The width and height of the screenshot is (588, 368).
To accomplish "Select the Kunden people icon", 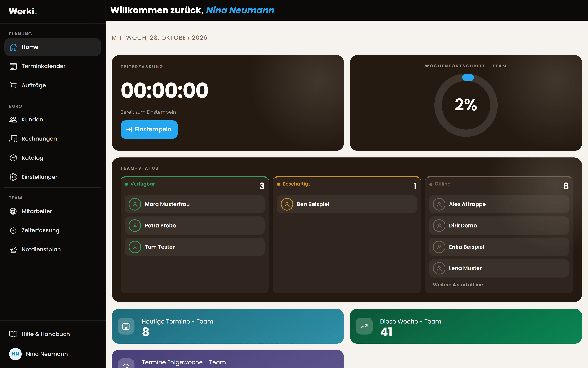I will pyautogui.click(x=13, y=119).
